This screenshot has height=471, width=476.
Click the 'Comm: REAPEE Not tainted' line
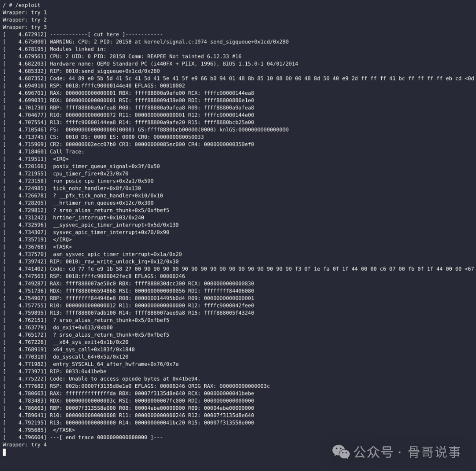(123, 56)
